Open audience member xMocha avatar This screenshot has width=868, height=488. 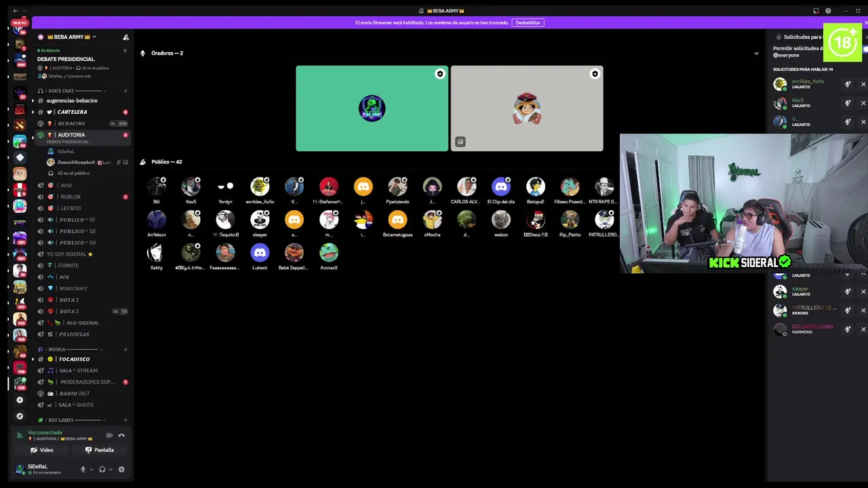pyautogui.click(x=432, y=220)
